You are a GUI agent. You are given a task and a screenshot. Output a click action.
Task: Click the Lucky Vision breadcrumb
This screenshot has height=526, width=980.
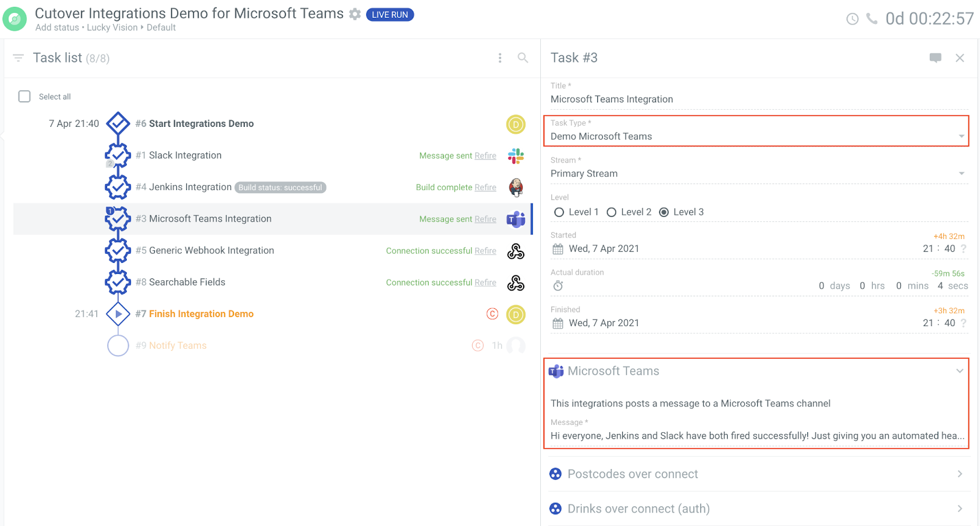click(112, 28)
